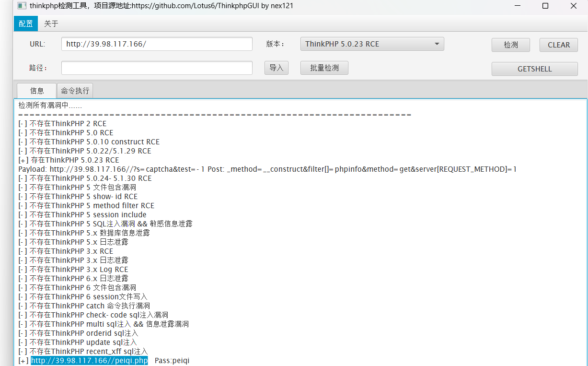Screen dimensions: 588x366
Task: Open the 关于 menu
Action: click(51, 24)
